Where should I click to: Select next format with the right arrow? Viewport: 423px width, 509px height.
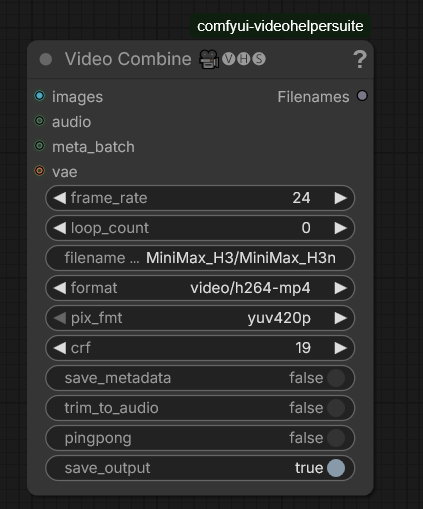(341, 288)
